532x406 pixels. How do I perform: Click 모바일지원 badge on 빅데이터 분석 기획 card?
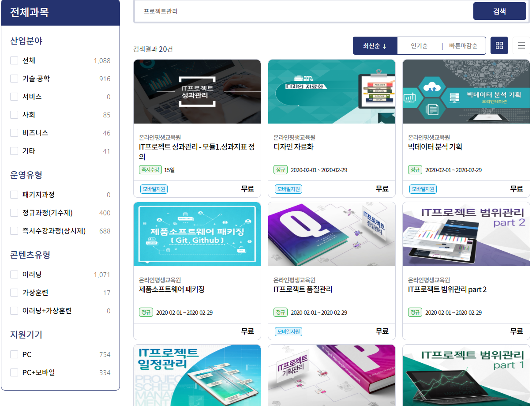423,189
